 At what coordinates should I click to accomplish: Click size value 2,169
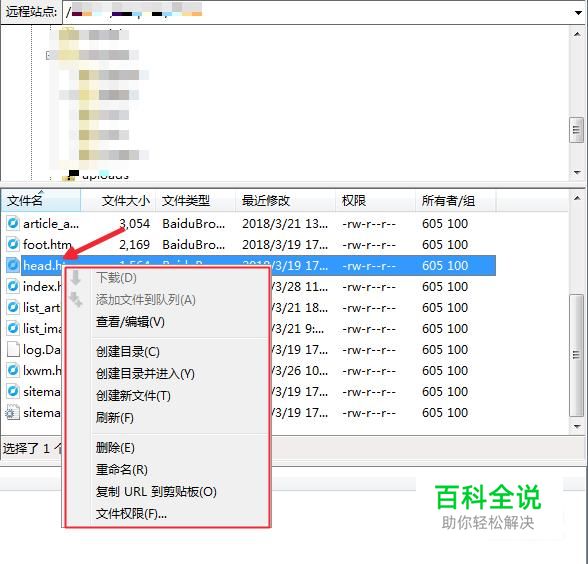click(134, 245)
